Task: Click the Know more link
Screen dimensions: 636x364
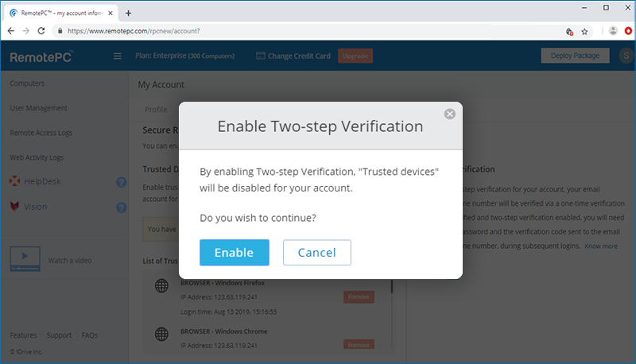Action: (x=601, y=246)
